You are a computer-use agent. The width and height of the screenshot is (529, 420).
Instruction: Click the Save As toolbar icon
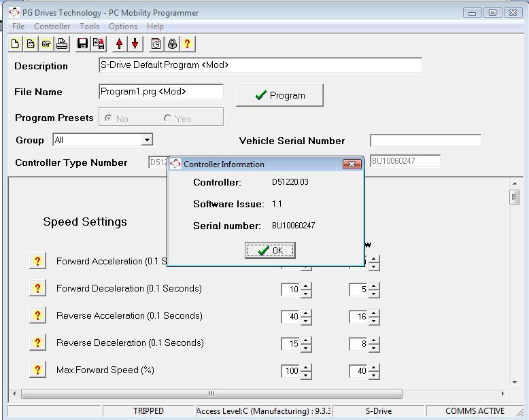[x=99, y=43]
